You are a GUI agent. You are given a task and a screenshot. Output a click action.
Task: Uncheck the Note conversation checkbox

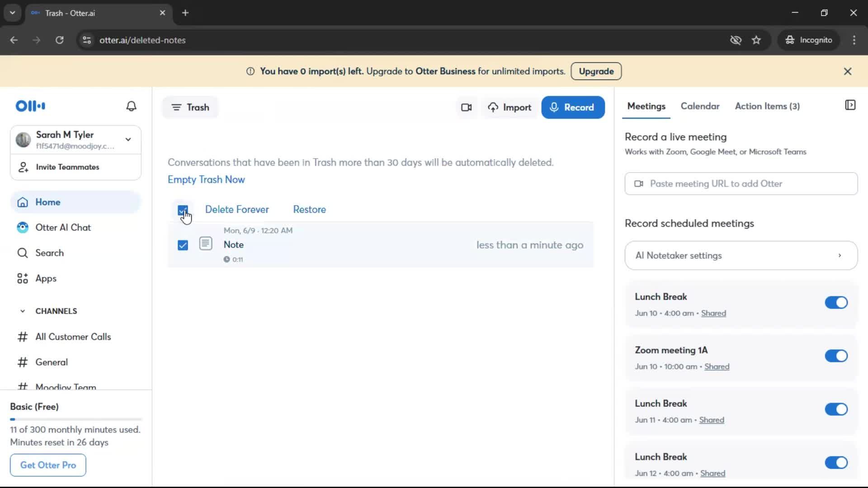point(183,245)
